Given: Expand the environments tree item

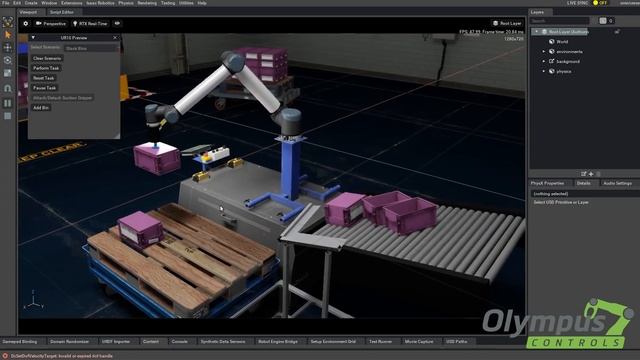Looking at the screenshot, I should pyautogui.click(x=544, y=52).
